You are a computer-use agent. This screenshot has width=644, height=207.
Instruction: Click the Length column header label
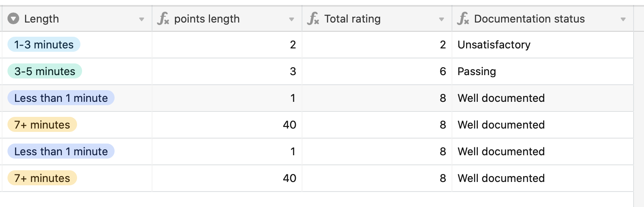pos(41,19)
